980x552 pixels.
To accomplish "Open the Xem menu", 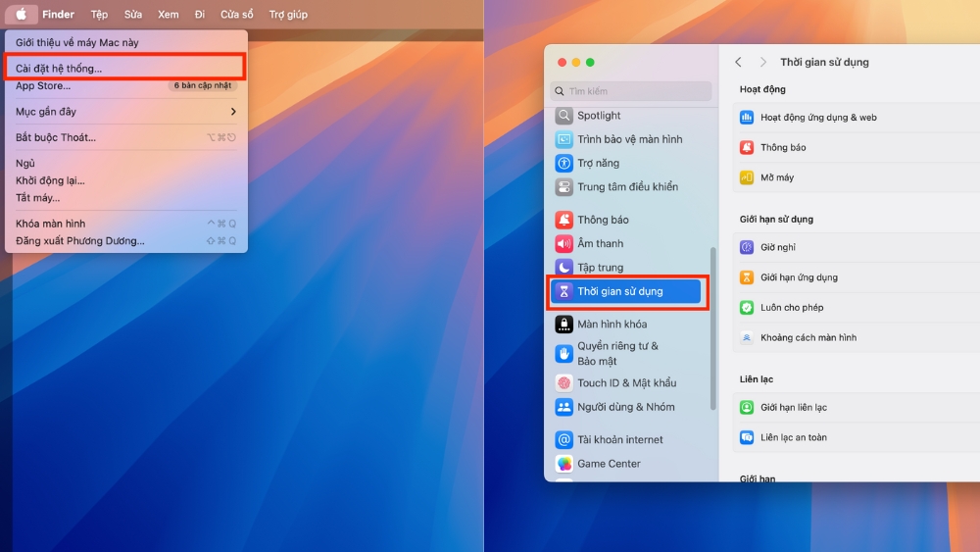I will [x=169, y=14].
